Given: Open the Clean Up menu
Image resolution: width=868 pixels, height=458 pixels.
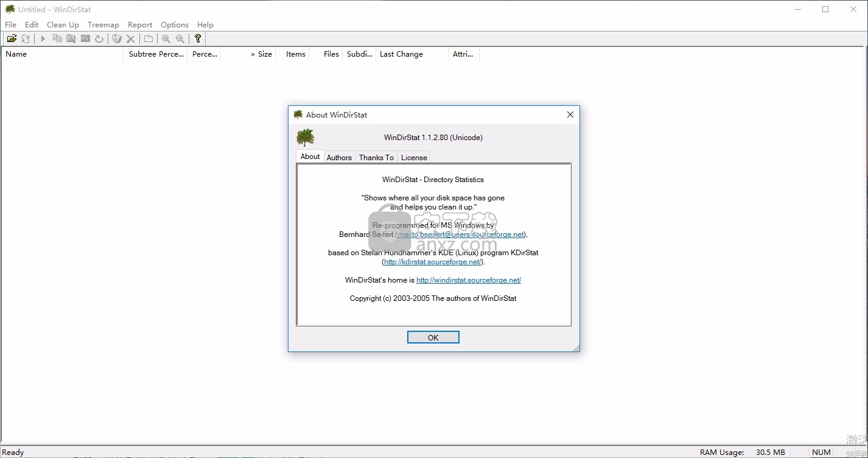Looking at the screenshot, I should click(x=63, y=25).
